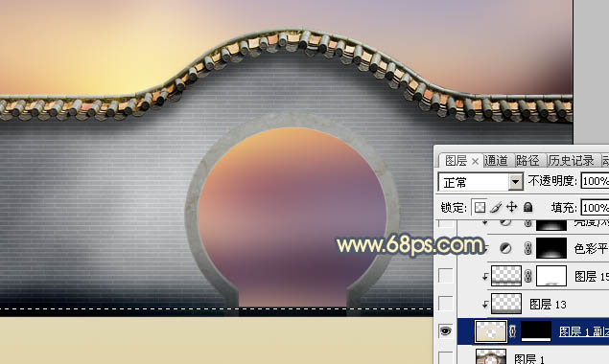Click the lock image pixels brush icon
The height and width of the screenshot is (364, 609).
[496, 207]
